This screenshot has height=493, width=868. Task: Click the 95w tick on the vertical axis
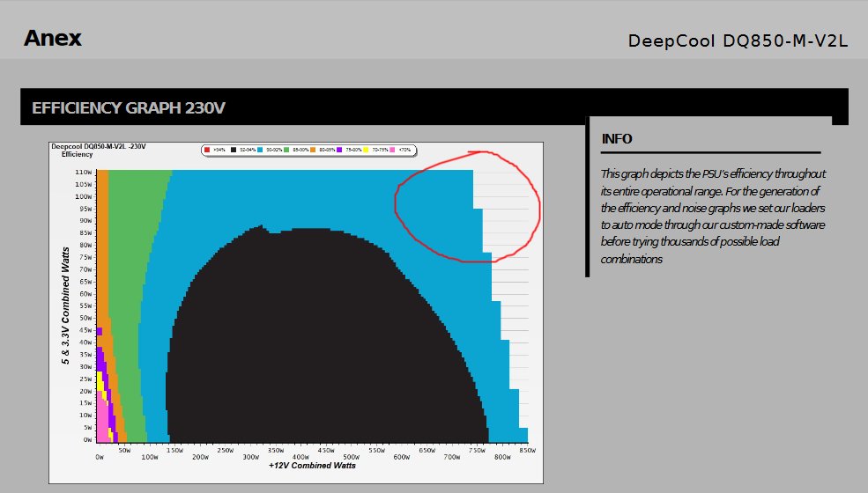[x=85, y=209]
